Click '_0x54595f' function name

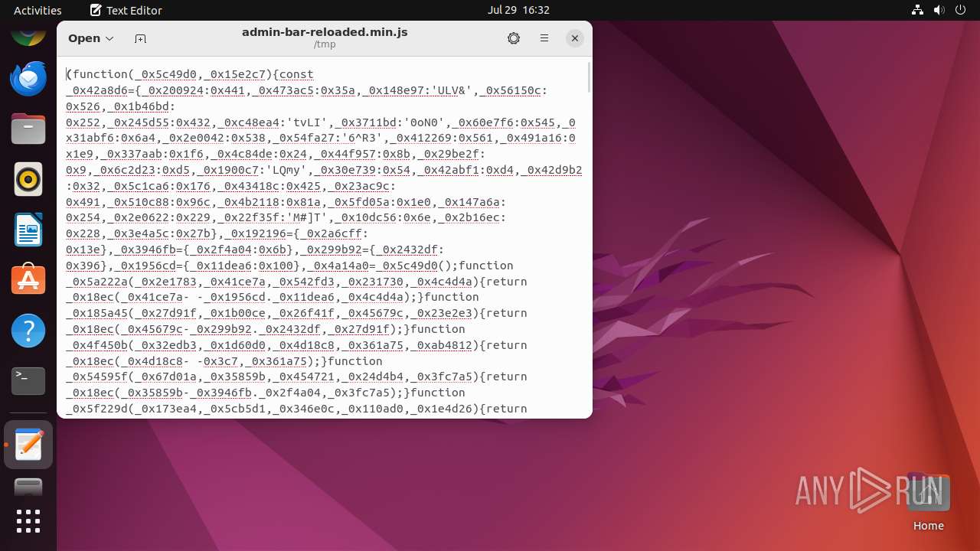point(96,377)
